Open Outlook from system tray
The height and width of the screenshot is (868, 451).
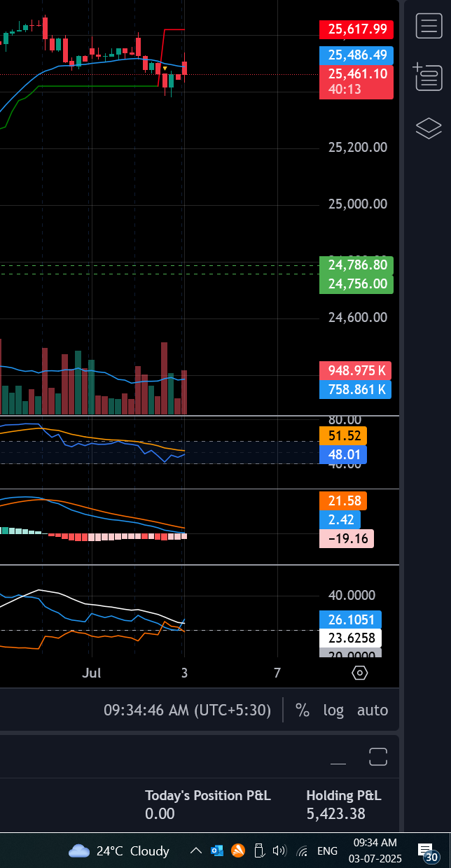click(217, 851)
